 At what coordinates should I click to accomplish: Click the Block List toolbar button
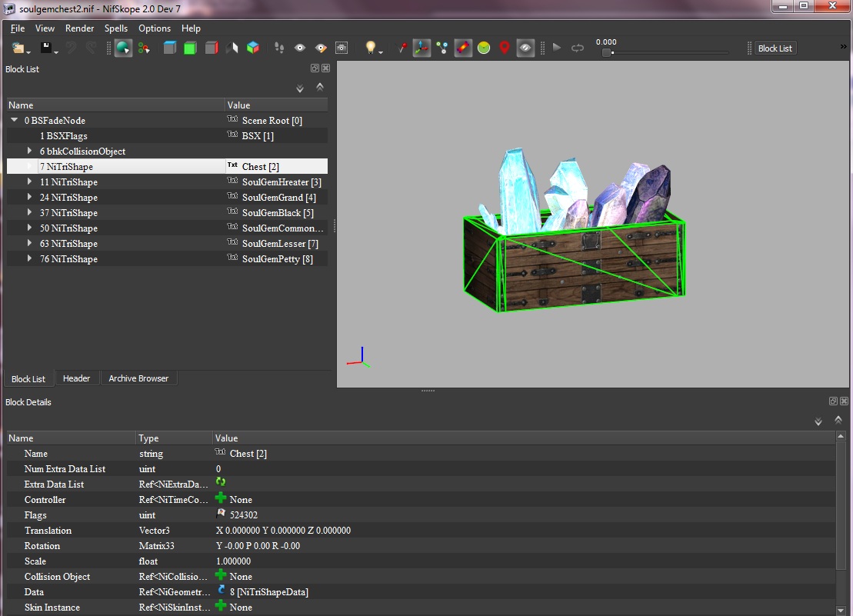pyautogui.click(x=775, y=48)
